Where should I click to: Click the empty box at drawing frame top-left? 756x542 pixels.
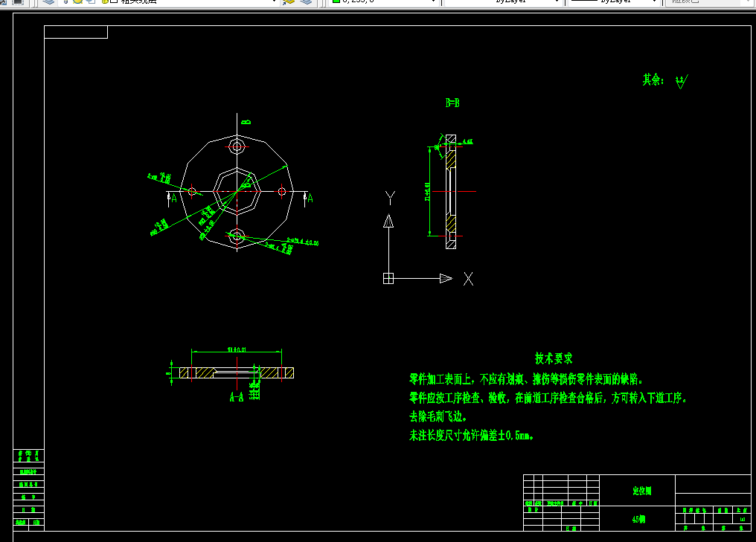(x=76, y=32)
